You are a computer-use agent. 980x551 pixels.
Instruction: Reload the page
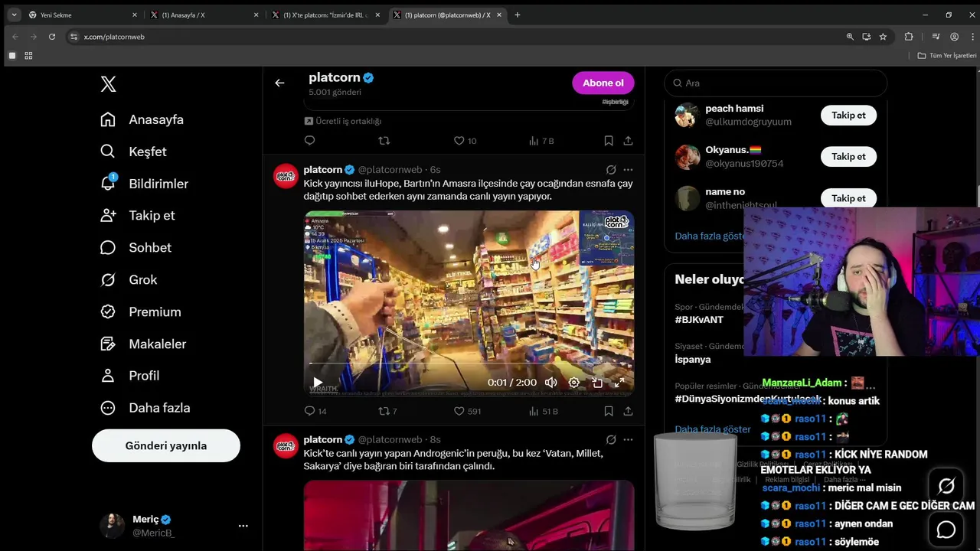tap(52, 36)
